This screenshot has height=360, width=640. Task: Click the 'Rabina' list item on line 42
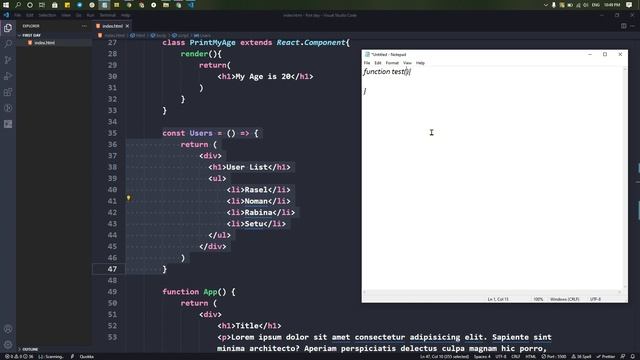[x=258, y=212]
